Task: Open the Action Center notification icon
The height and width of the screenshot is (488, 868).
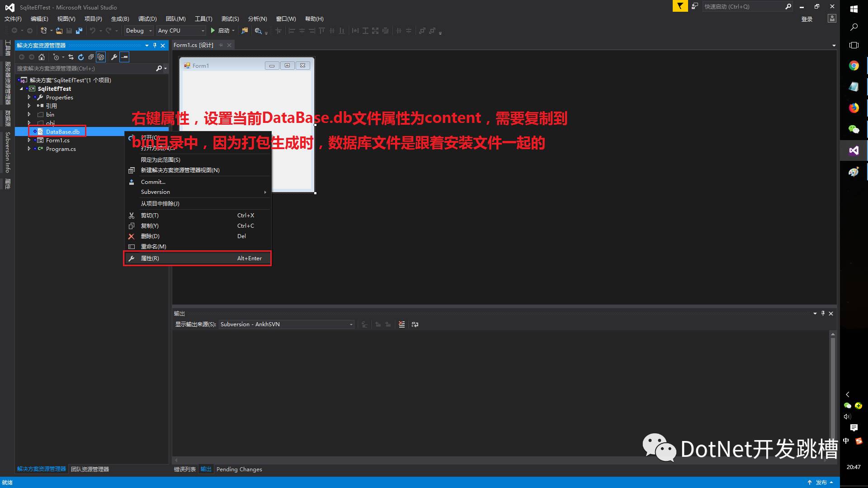Action: tap(854, 427)
